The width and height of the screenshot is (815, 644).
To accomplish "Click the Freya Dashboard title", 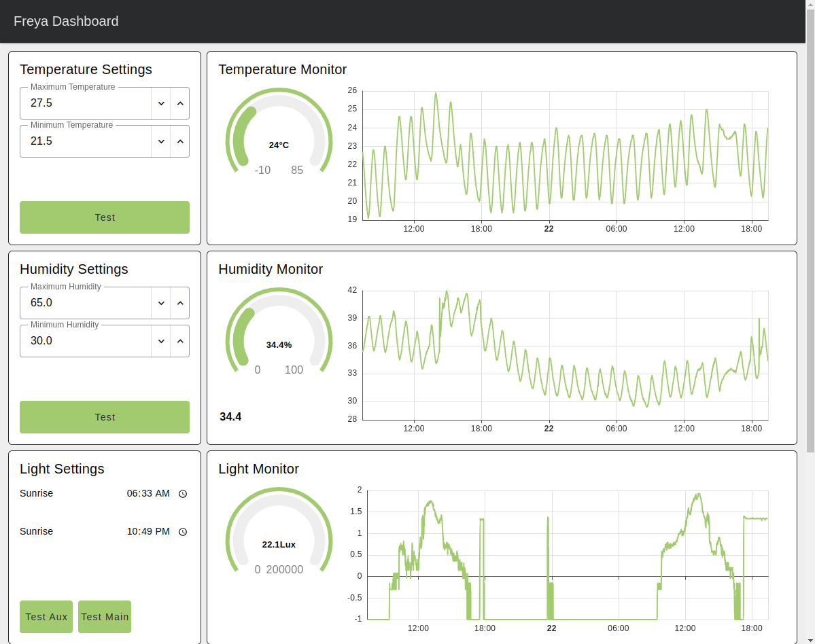I will 66,21.
